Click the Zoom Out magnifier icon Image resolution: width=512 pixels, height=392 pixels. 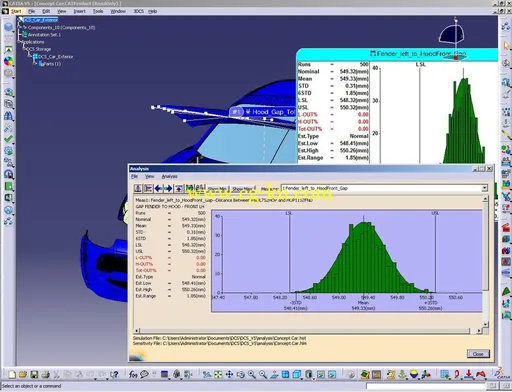coord(263,374)
